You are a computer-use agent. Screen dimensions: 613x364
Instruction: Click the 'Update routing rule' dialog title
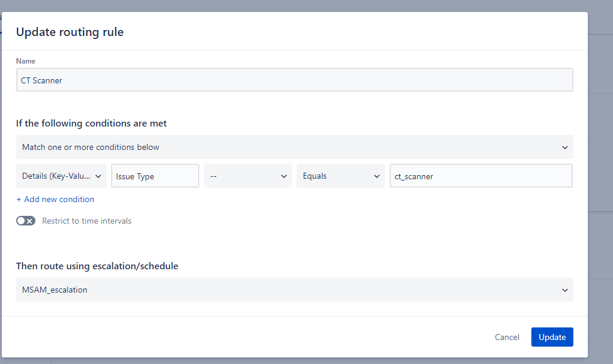pos(70,32)
